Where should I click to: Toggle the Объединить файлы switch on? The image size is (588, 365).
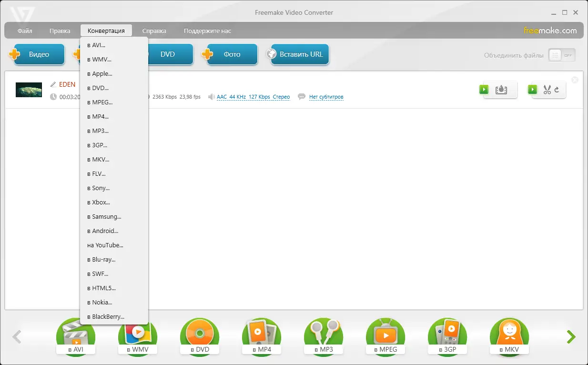click(x=562, y=55)
